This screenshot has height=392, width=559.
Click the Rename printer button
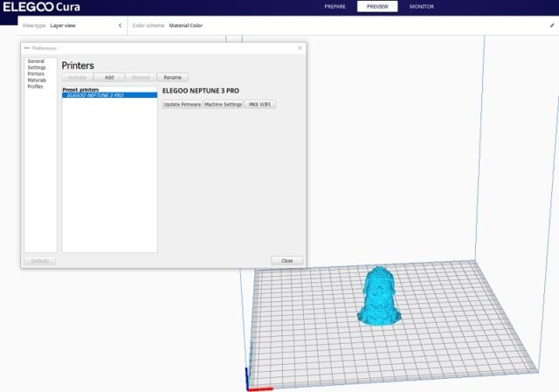point(173,78)
